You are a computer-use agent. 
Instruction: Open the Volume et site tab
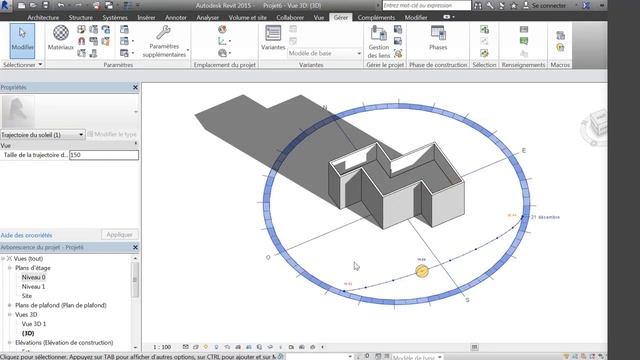[247, 18]
